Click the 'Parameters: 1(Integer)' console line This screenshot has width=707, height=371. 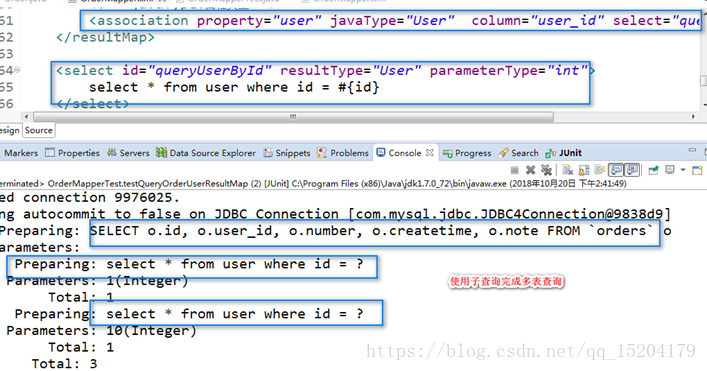tap(97, 280)
